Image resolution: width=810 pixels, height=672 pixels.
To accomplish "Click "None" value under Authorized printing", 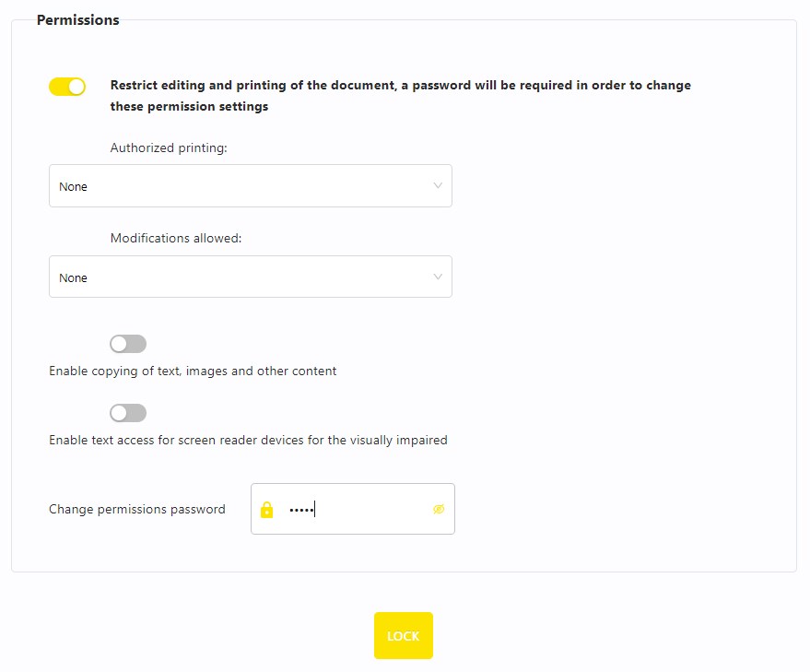I will tap(74, 187).
